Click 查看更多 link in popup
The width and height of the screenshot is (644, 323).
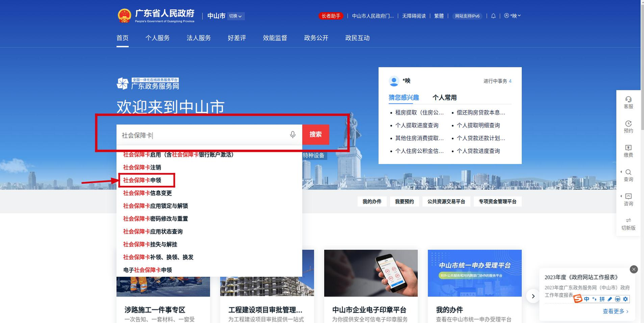click(615, 311)
